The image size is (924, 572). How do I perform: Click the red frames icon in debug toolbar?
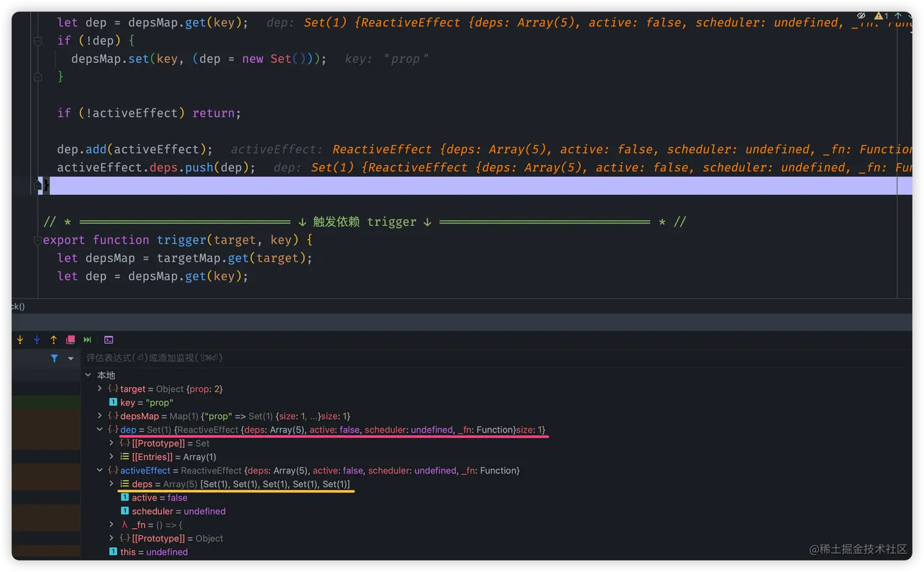point(70,340)
